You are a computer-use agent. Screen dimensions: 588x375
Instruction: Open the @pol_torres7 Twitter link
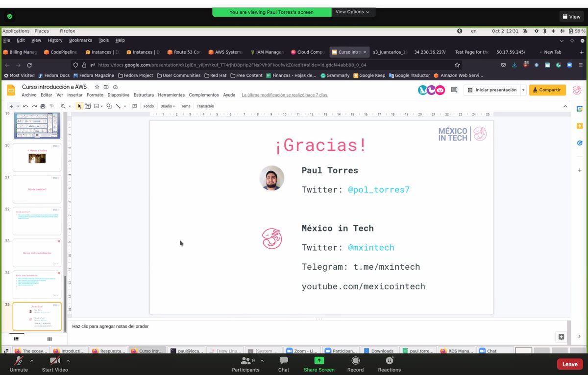(x=379, y=189)
